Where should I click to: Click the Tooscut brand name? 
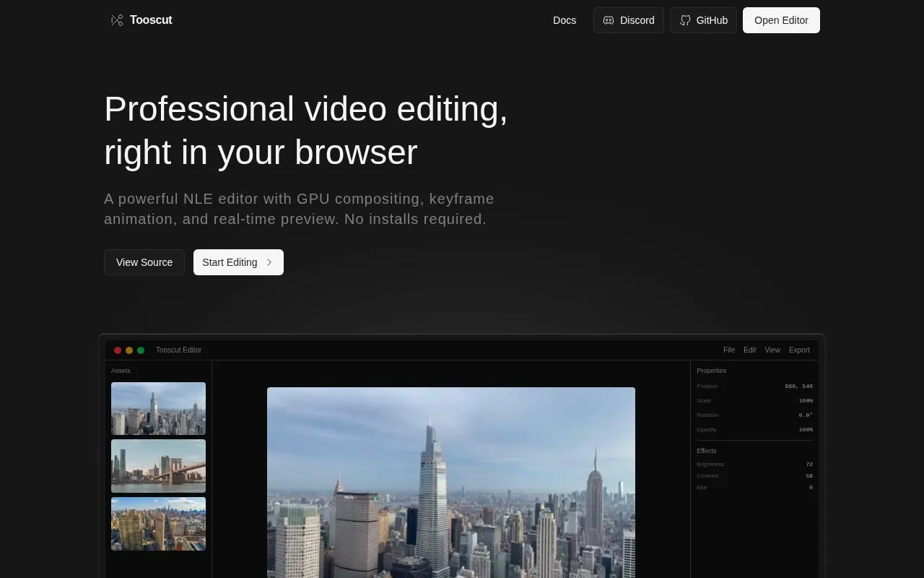coord(151,20)
